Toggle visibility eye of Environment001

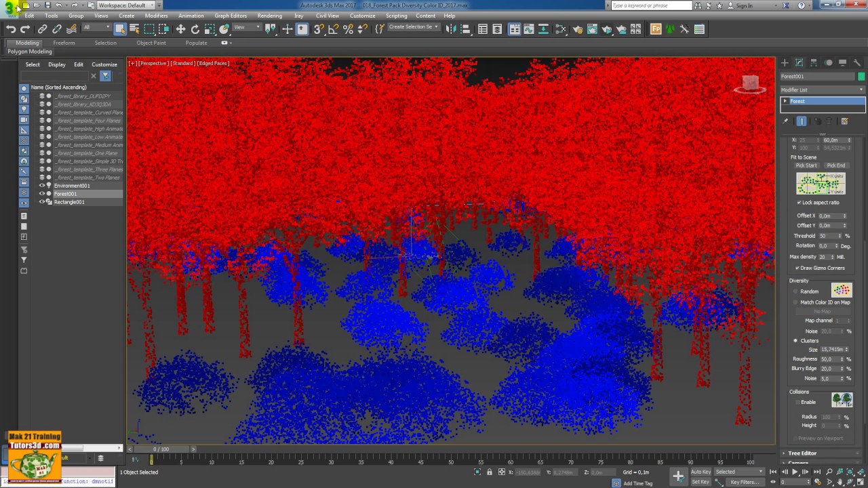coord(41,186)
